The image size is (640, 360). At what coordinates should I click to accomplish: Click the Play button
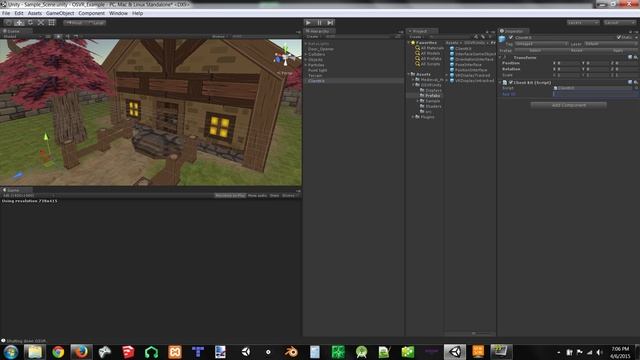(x=309, y=23)
